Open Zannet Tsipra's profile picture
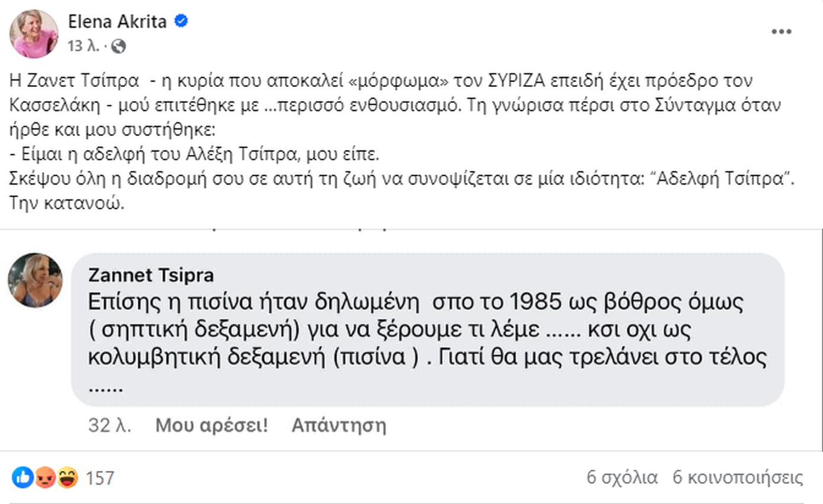823x504 pixels. pos(35,280)
